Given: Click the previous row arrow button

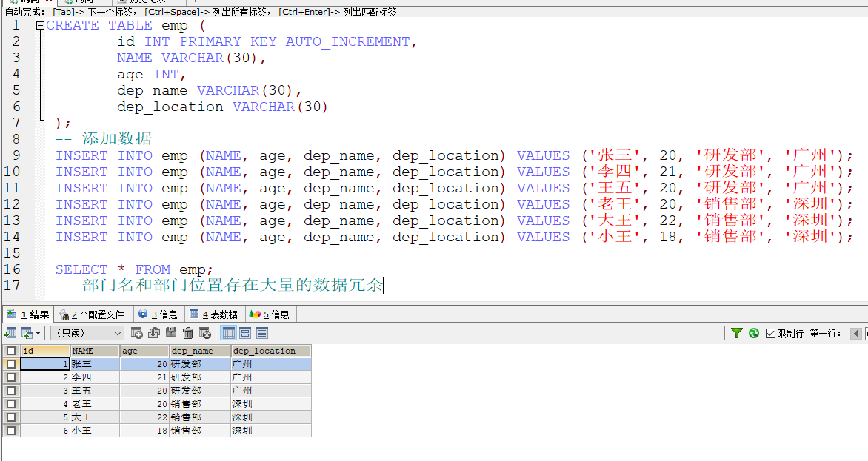Looking at the screenshot, I should (x=857, y=334).
